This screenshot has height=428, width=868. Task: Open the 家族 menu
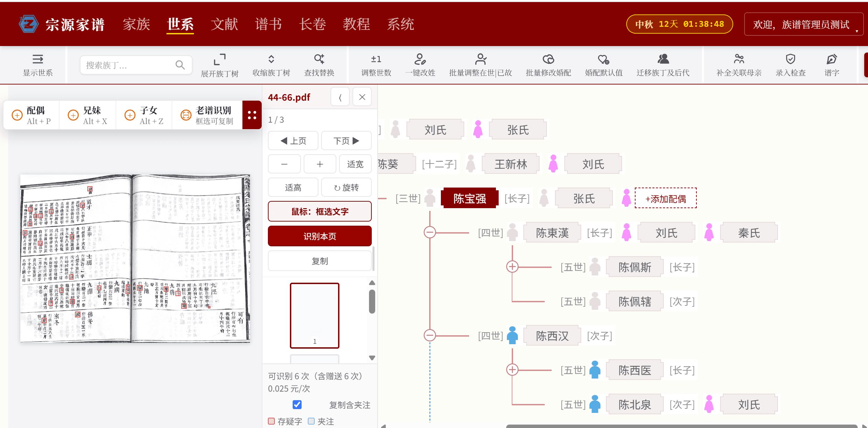[x=137, y=24]
